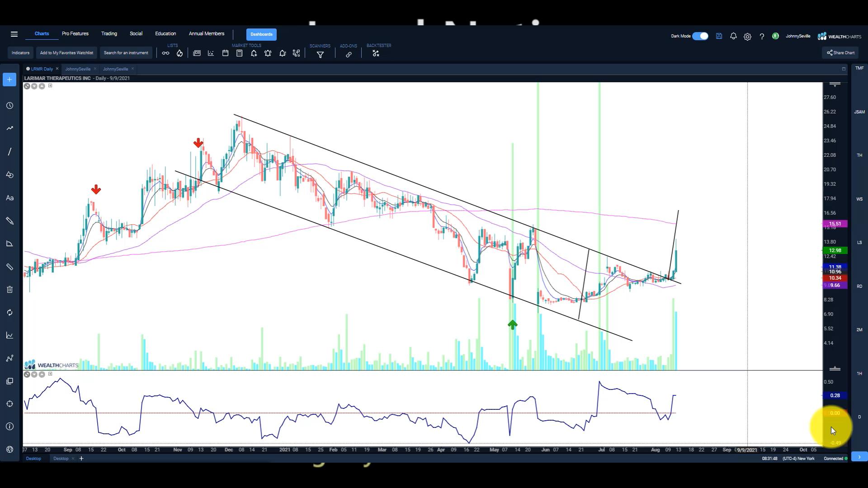The width and height of the screenshot is (868, 488).
Task: Open the Backtester strategy icon
Action: click(x=376, y=53)
